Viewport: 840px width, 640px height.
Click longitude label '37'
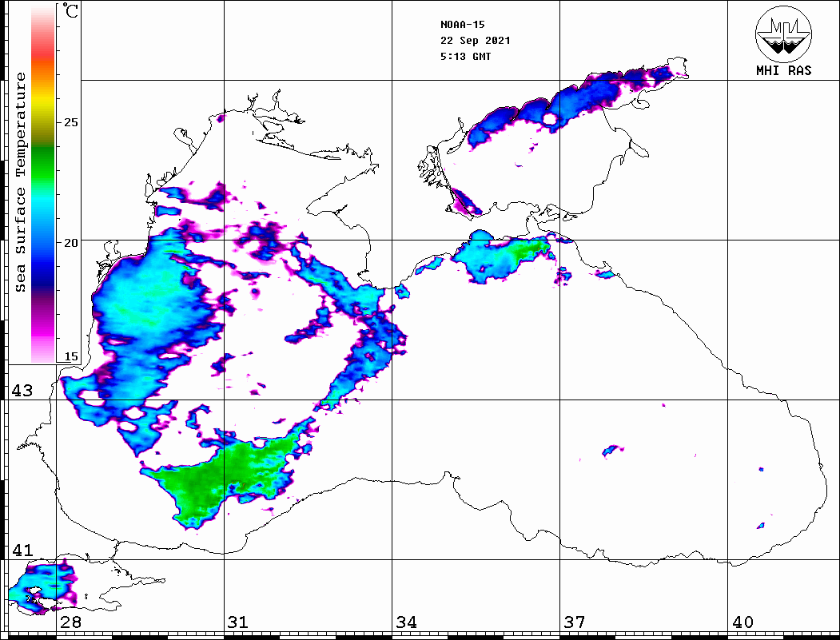(x=575, y=622)
